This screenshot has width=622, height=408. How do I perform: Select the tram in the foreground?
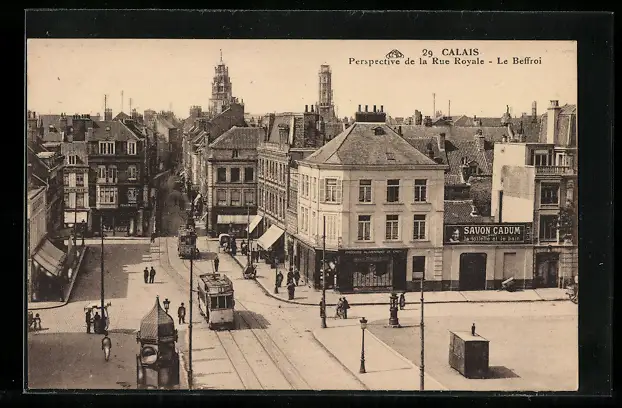click(215, 299)
